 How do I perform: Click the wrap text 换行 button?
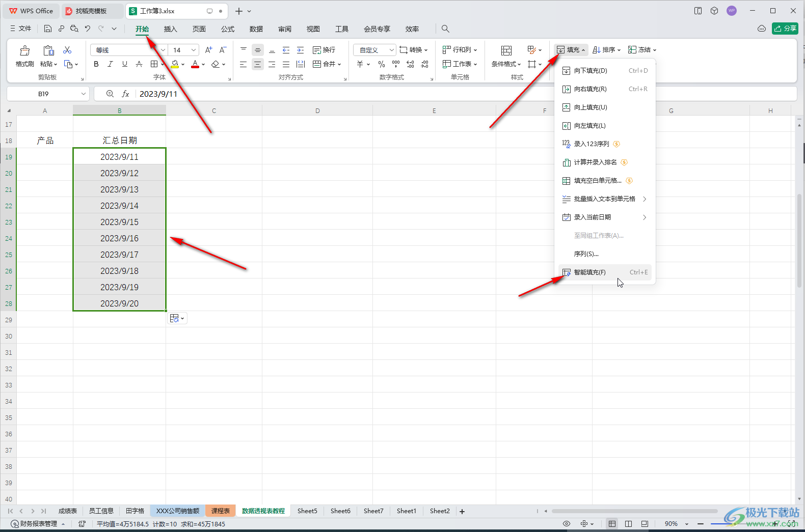coord(324,50)
